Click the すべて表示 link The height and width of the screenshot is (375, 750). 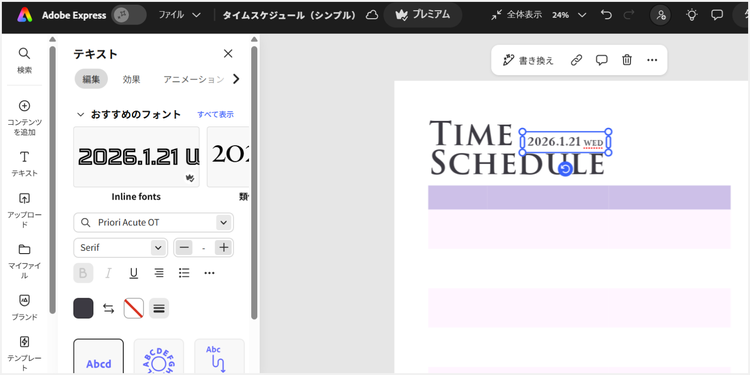click(x=216, y=114)
